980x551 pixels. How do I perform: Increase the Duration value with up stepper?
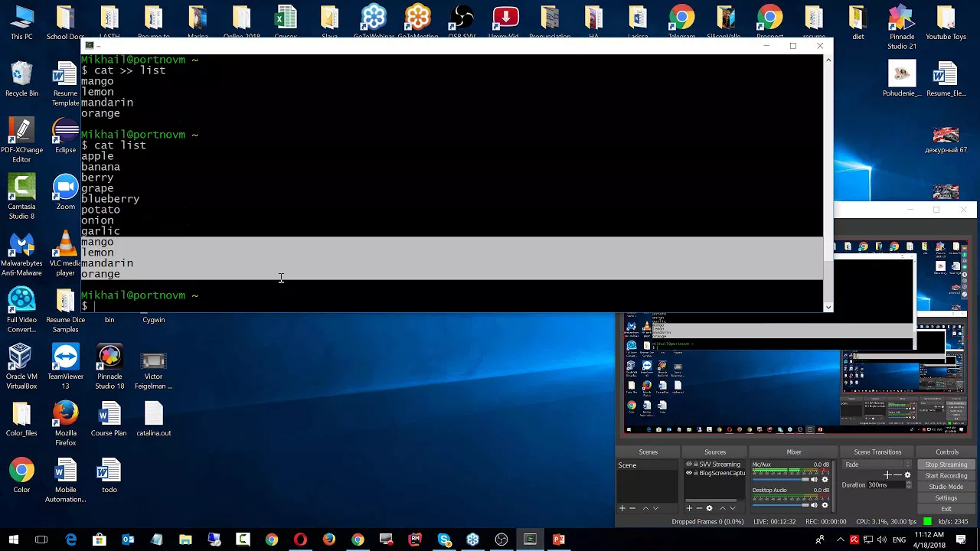pos(909,483)
